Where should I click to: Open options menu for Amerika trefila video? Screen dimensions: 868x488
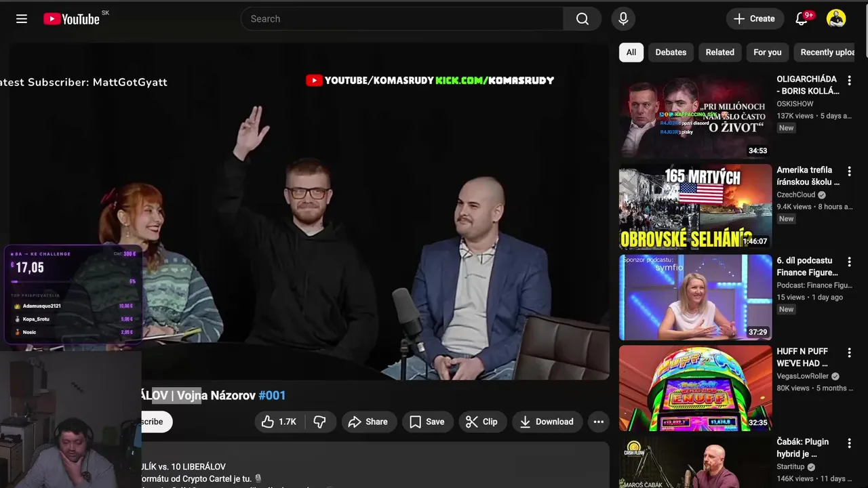tap(849, 171)
